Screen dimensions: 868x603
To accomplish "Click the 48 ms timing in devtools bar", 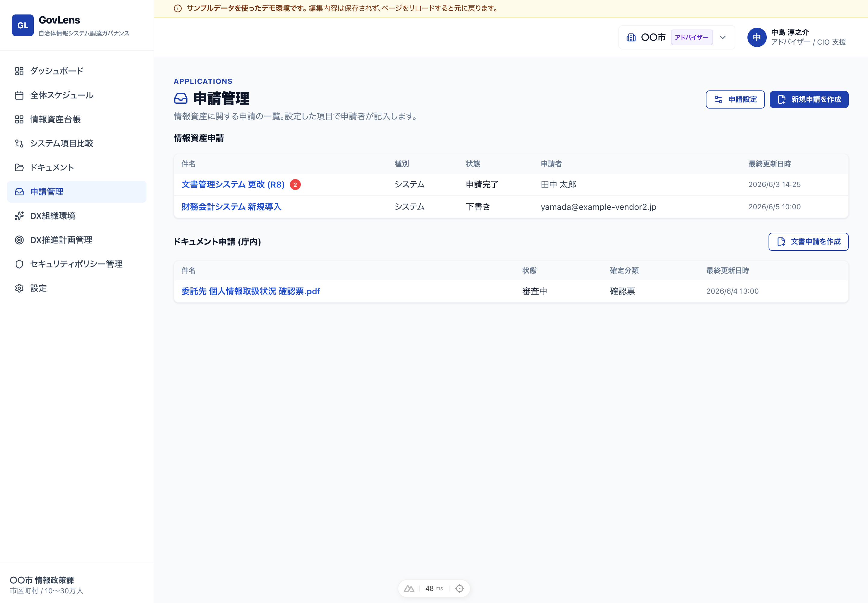I will (x=434, y=589).
